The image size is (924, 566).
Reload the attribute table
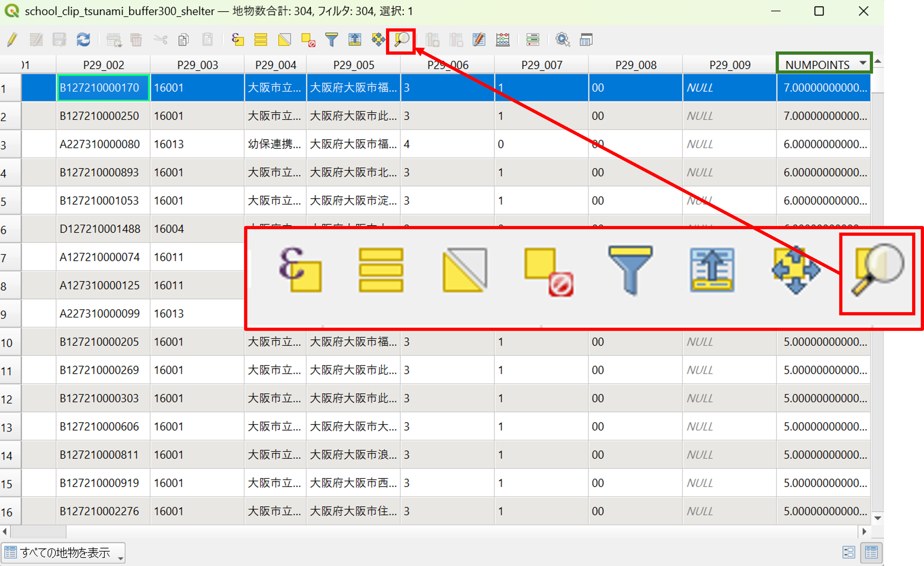point(83,39)
